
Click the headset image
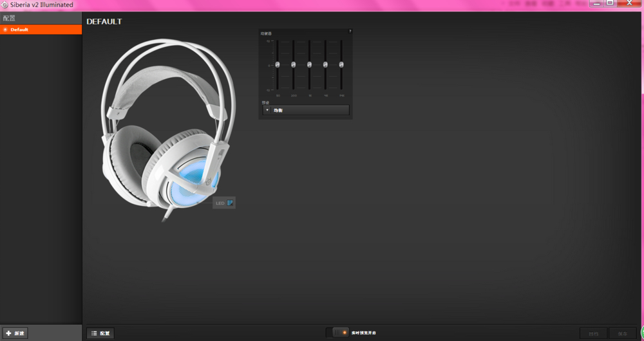(x=168, y=129)
